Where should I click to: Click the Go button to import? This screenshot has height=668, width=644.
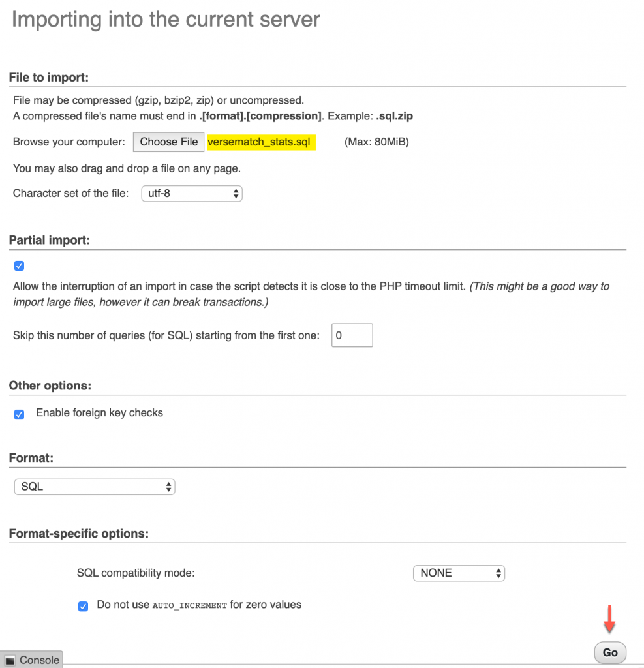610,652
